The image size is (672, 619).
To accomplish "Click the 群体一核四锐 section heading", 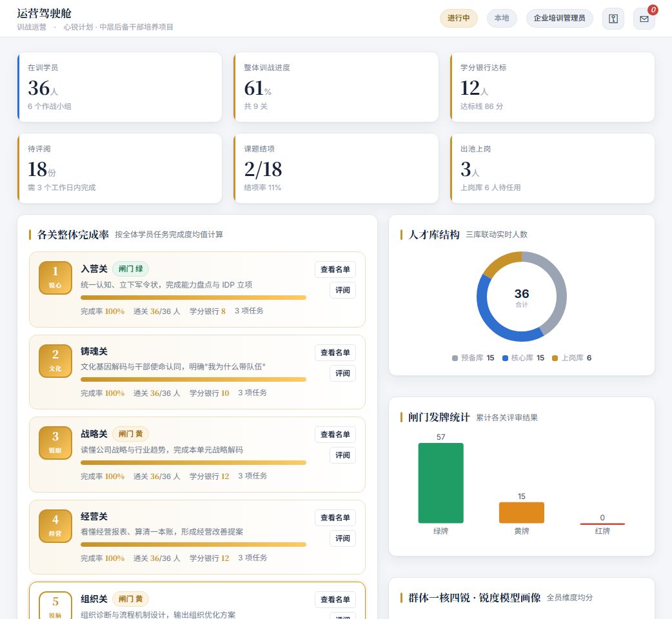I will [x=475, y=598].
